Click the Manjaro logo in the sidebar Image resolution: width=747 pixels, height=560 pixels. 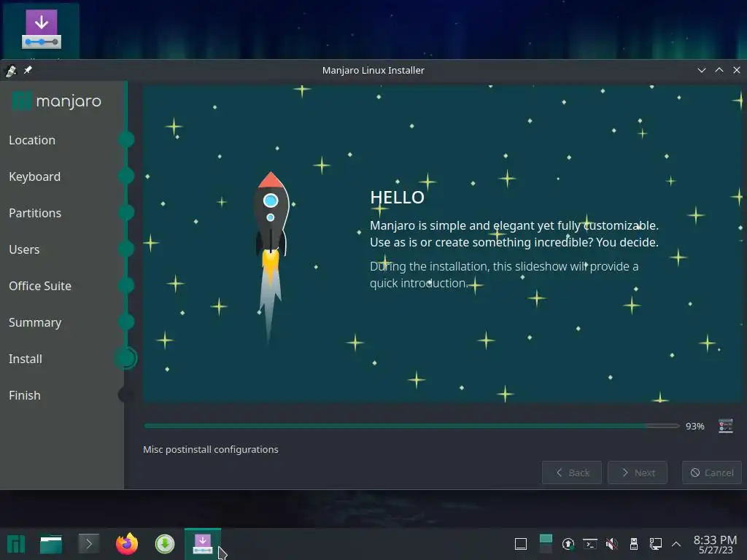(56, 101)
